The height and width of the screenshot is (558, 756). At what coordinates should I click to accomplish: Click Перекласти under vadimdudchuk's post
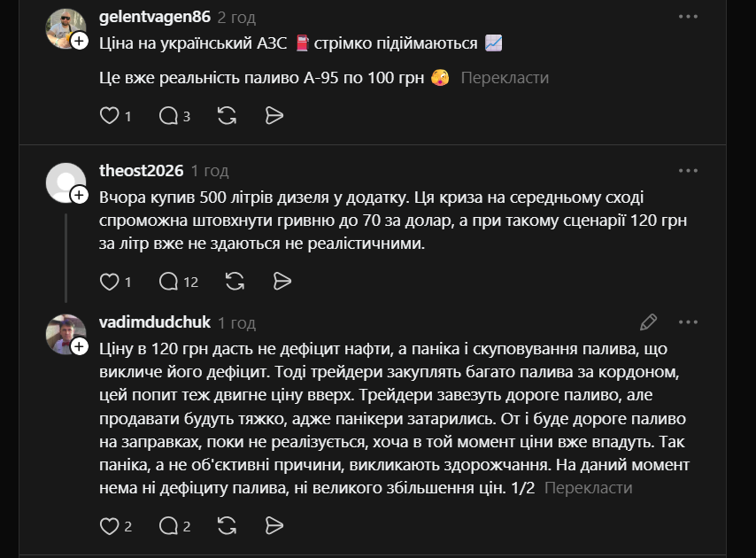coord(588,488)
